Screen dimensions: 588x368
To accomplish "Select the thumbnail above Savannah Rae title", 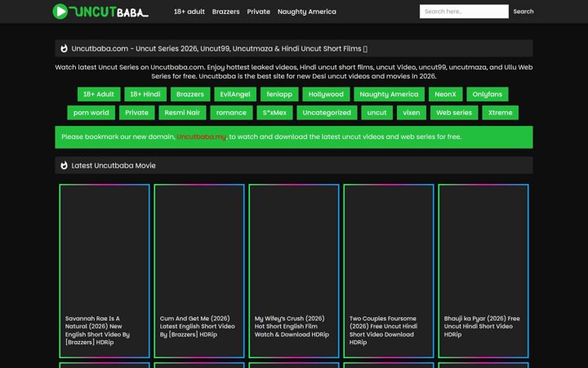I will point(105,249).
